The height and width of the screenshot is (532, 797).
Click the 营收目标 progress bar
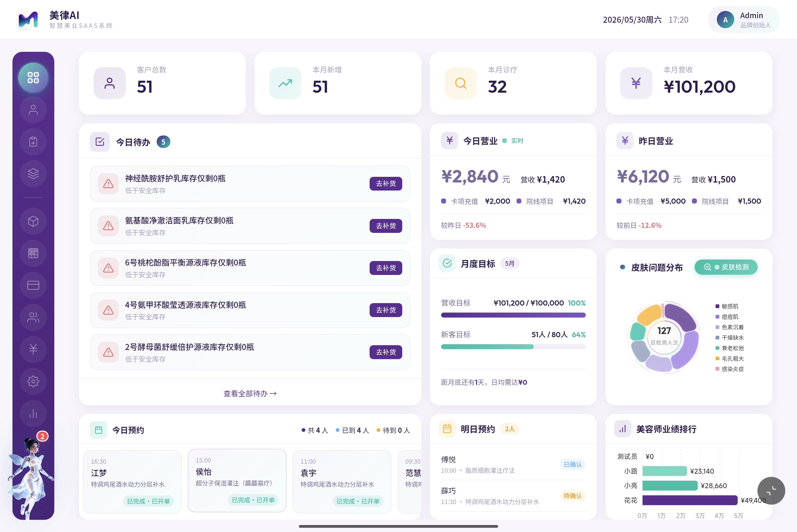(x=513, y=315)
